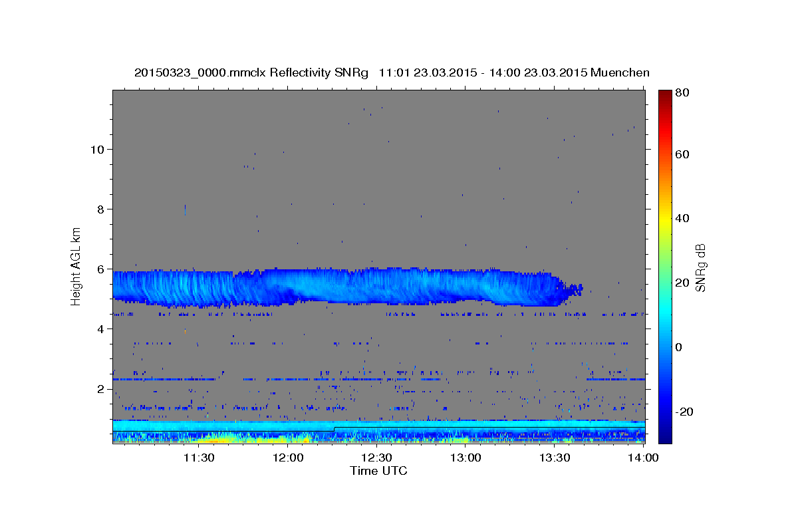Click the colorbar value 60
The height and width of the screenshot is (532, 798).
pos(684,154)
